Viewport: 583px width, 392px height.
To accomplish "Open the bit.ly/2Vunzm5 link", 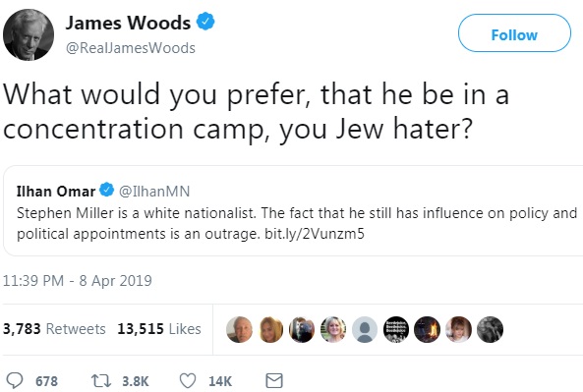I will tap(315, 234).
